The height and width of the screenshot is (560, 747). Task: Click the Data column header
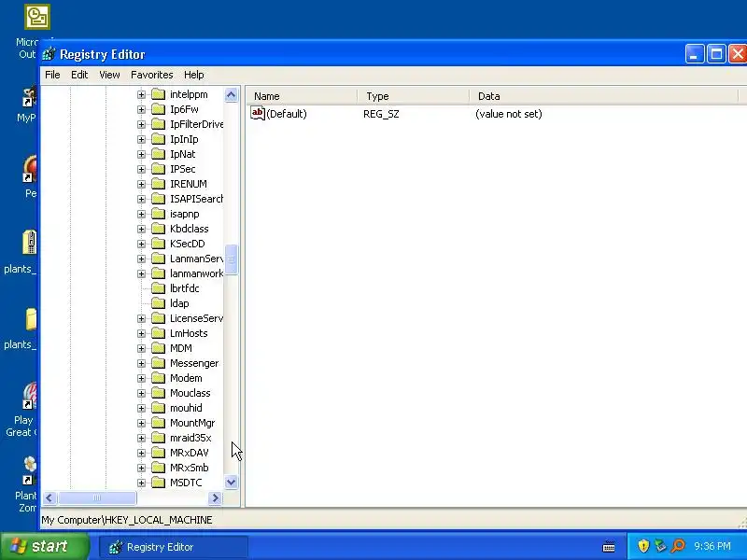pos(603,96)
